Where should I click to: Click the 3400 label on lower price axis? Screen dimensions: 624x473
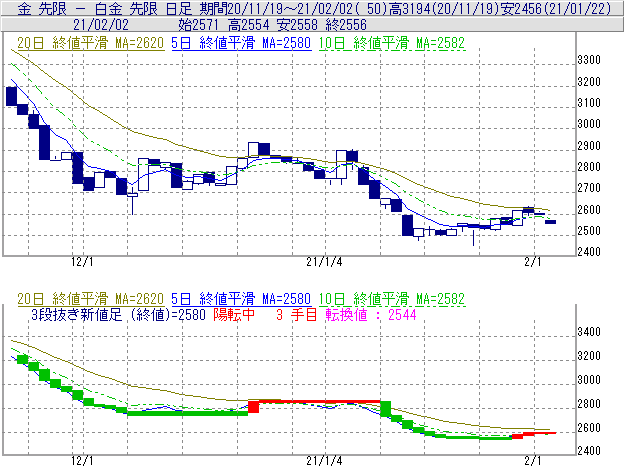589,332
